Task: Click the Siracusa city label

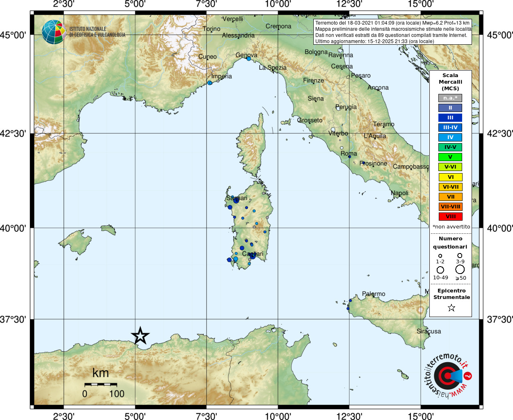Action: pyautogui.click(x=429, y=331)
